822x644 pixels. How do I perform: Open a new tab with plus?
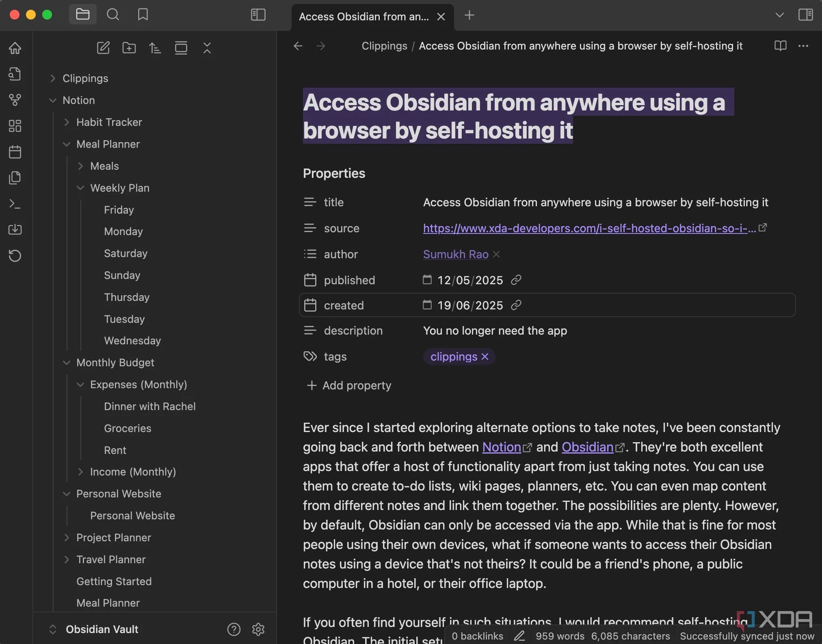coord(469,15)
